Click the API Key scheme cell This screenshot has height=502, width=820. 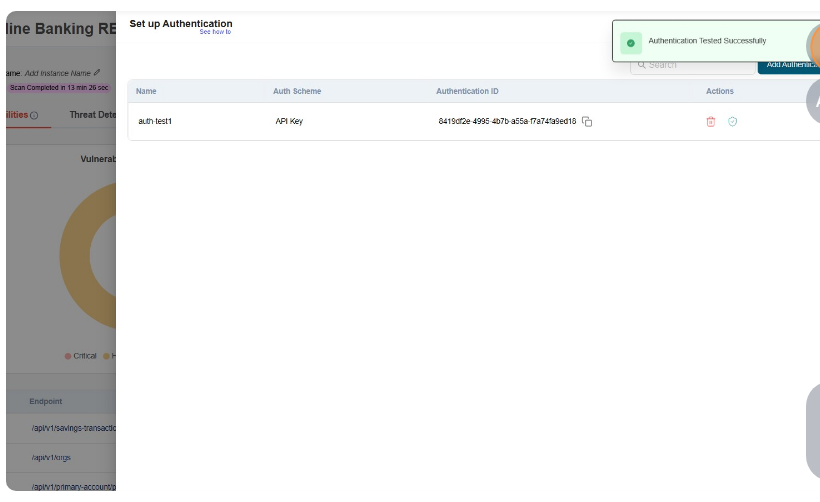pyautogui.click(x=289, y=121)
